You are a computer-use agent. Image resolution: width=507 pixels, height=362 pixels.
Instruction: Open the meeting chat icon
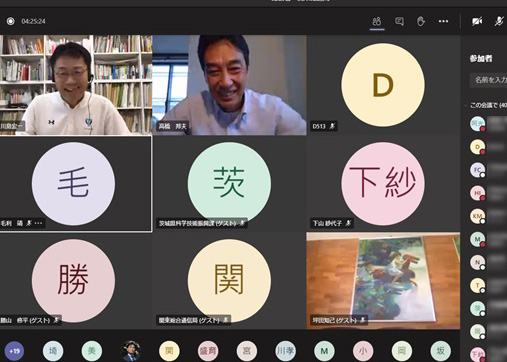click(x=399, y=21)
